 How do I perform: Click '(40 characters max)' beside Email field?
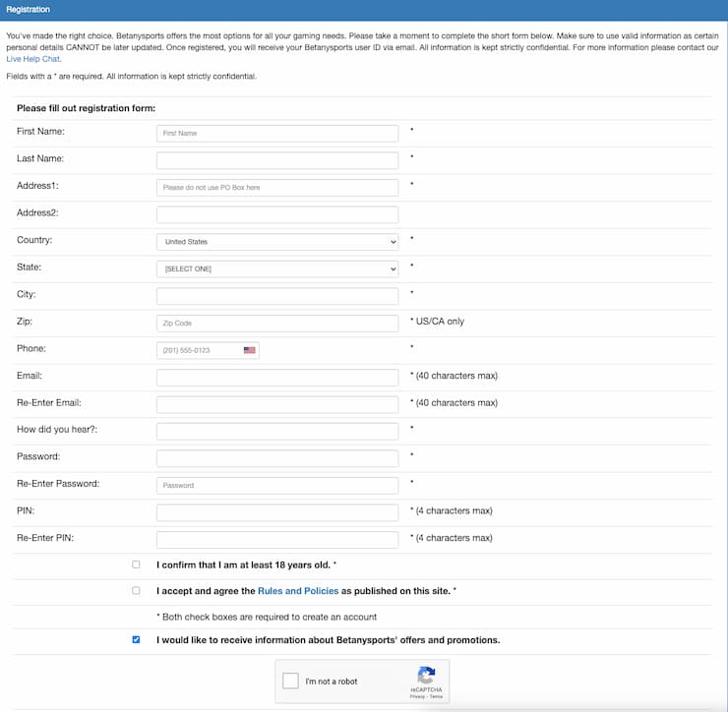(x=456, y=376)
